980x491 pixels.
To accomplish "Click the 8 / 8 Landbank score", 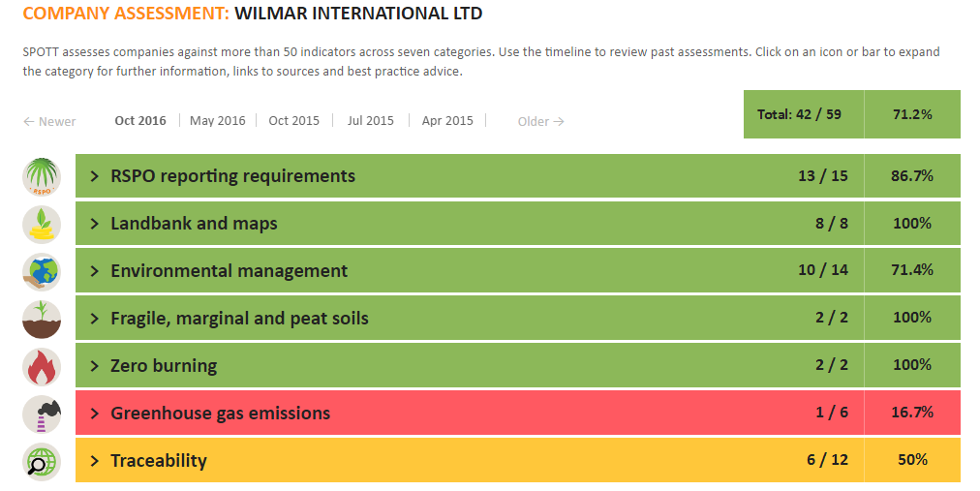I will coord(831,224).
